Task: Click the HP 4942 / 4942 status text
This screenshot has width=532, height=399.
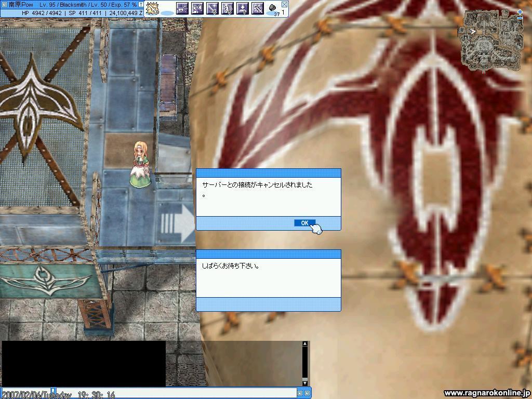Action: coord(42,13)
